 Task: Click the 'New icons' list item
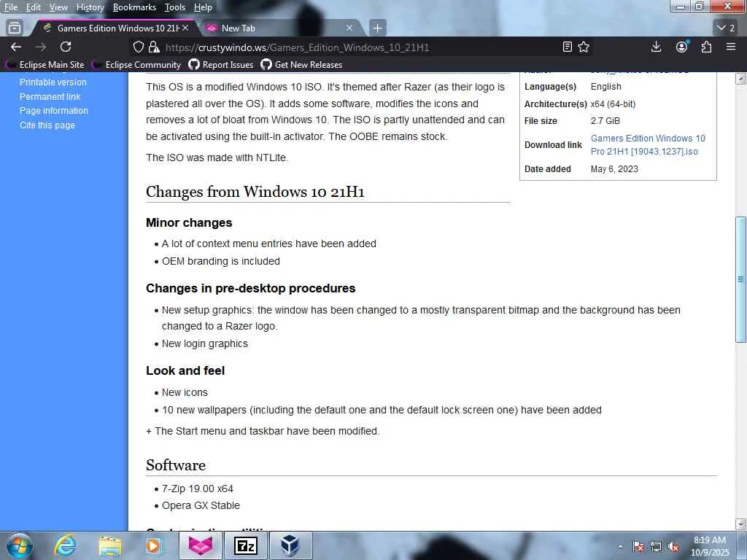[185, 392]
